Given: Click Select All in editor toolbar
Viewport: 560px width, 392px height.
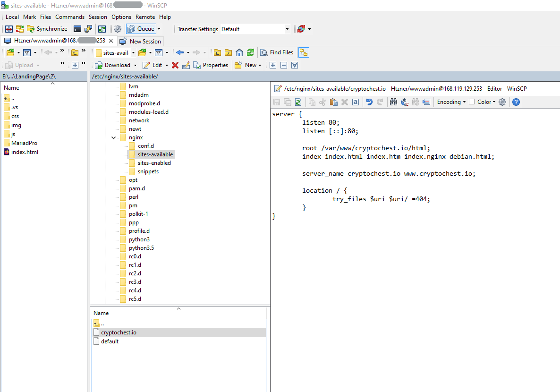Looking at the screenshot, I should pos(356,102).
